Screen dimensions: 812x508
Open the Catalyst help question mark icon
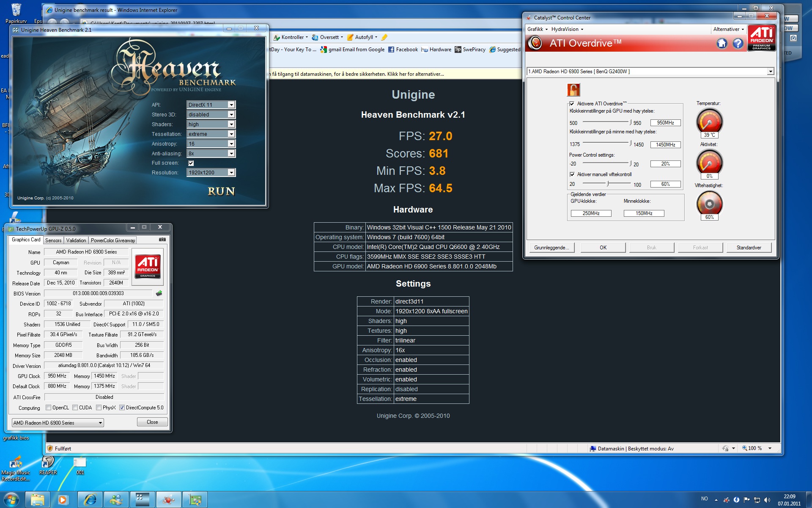click(x=738, y=43)
